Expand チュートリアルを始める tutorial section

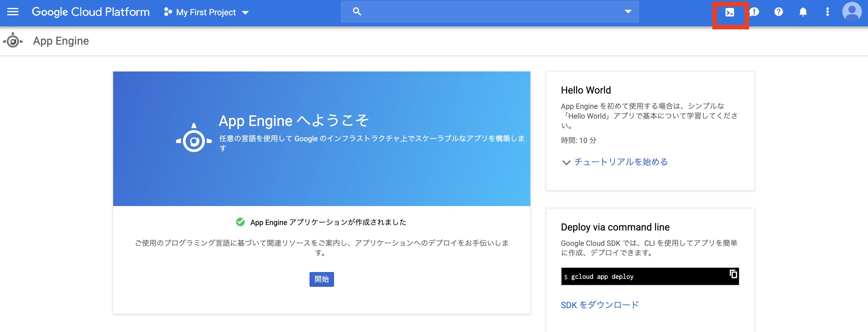pyautogui.click(x=621, y=162)
